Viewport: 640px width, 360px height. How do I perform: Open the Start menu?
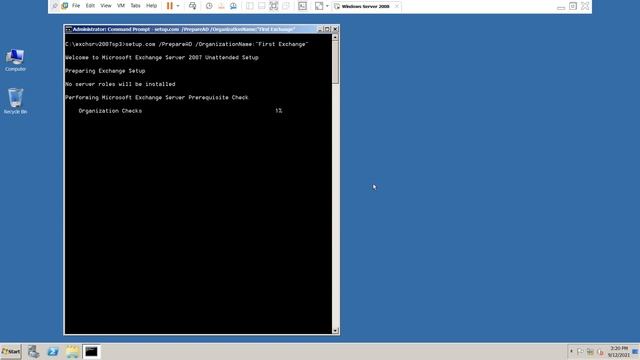[11, 351]
